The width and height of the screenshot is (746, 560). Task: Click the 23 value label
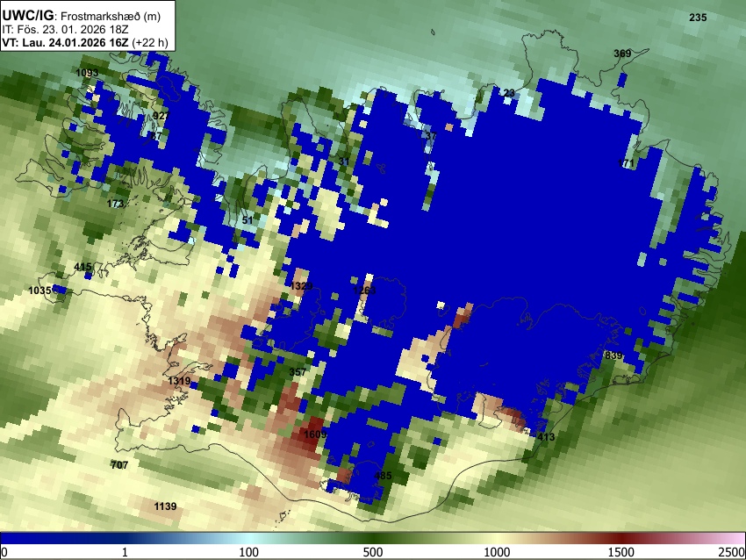[509, 93]
